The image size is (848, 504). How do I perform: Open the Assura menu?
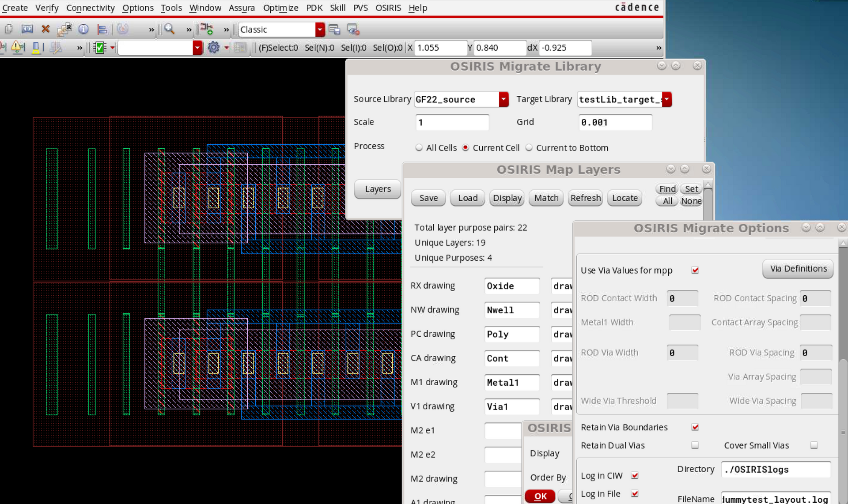click(242, 8)
